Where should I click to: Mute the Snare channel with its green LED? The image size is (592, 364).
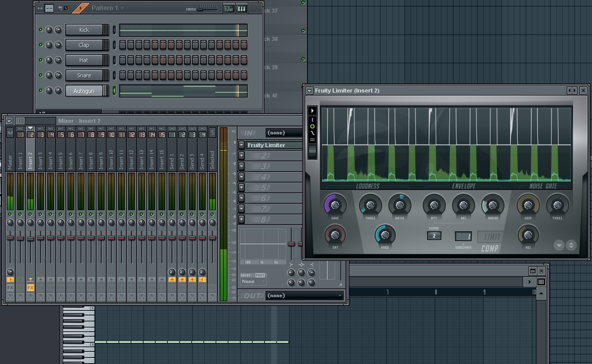pyautogui.click(x=40, y=75)
